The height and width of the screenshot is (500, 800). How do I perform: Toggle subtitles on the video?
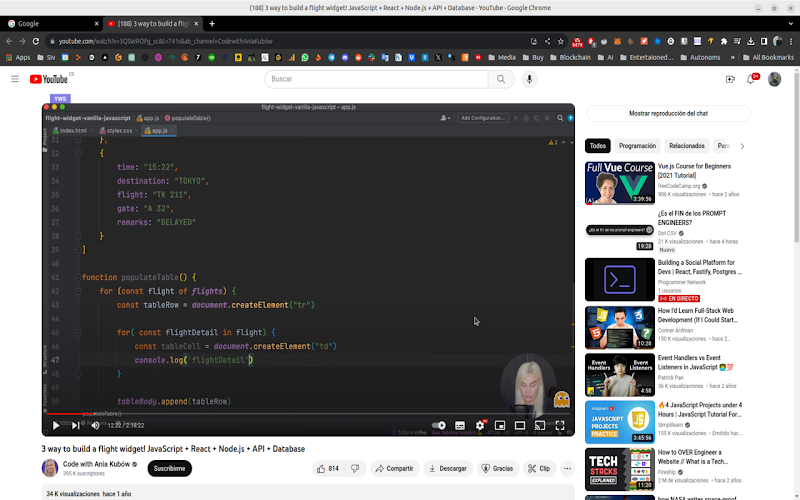460,425
